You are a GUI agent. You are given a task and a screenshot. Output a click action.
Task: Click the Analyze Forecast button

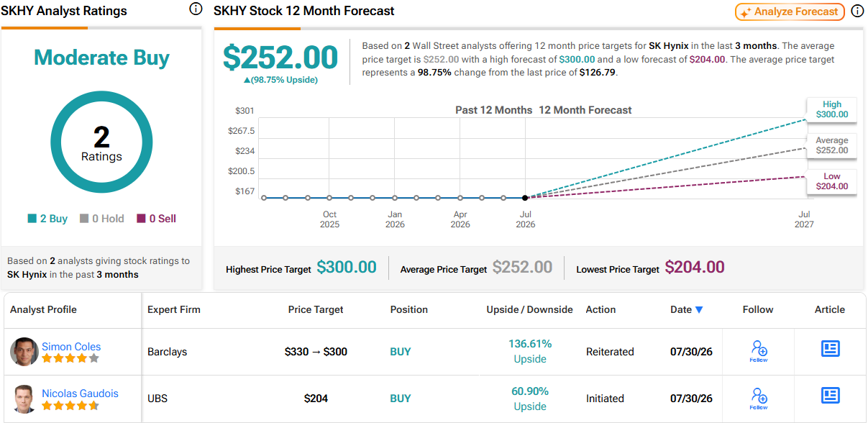[x=790, y=12]
